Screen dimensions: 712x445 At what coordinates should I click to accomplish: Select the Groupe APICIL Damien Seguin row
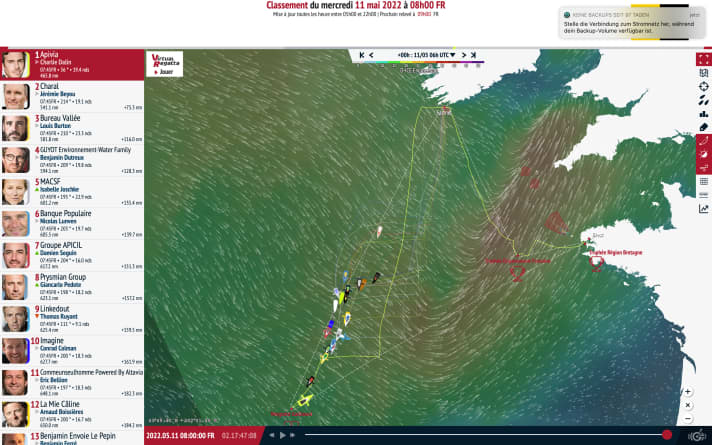pyautogui.click(x=72, y=255)
